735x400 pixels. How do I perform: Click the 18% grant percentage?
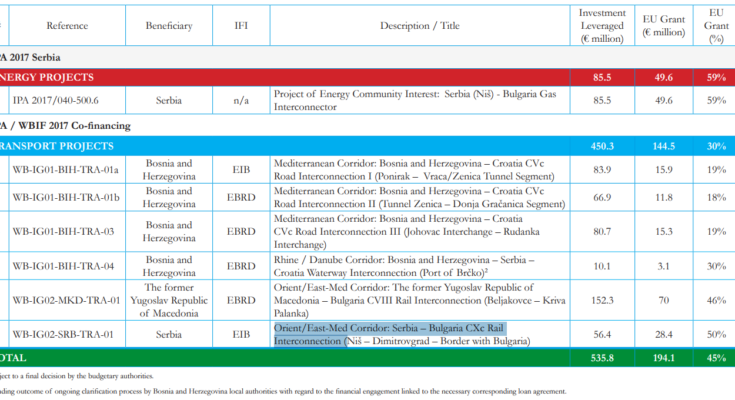pos(716,197)
